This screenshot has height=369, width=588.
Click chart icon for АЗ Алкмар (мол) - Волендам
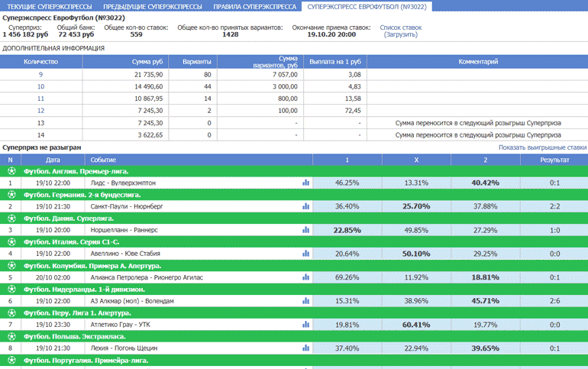click(x=305, y=301)
